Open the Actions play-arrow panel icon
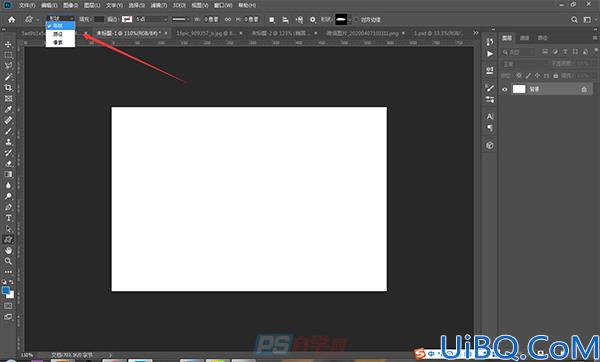This screenshot has width=600, height=362. (x=490, y=54)
